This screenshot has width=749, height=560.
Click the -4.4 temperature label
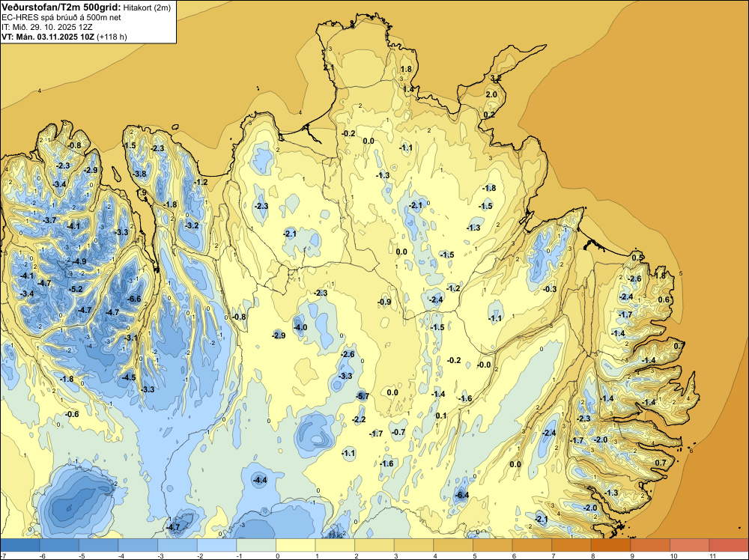tap(261, 480)
